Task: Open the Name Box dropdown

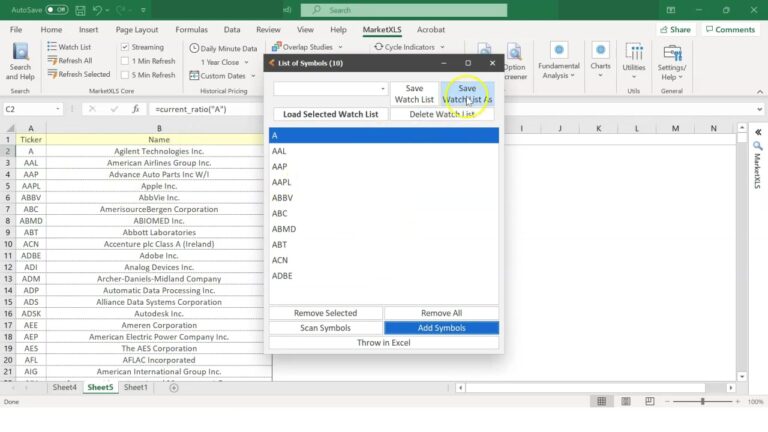Action: click(58, 109)
